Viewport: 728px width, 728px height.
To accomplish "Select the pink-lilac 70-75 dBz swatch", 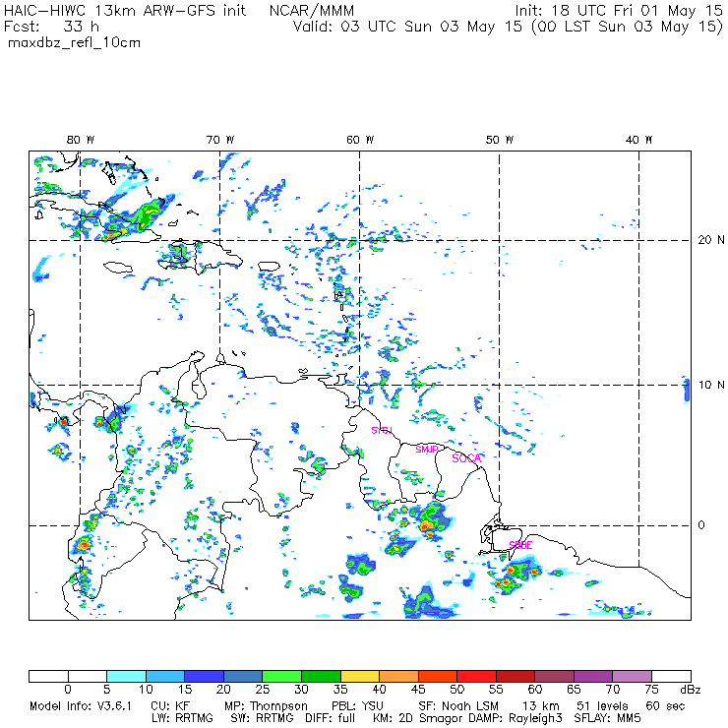I will 632,676.
